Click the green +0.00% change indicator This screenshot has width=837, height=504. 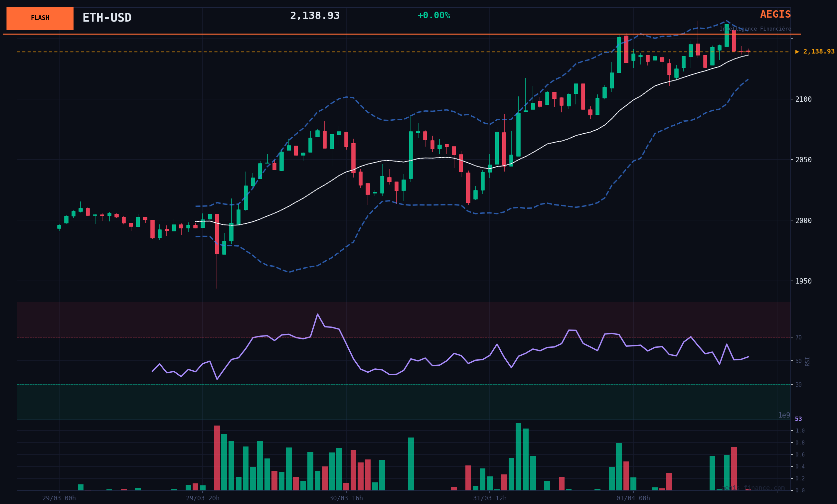coord(433,16)
